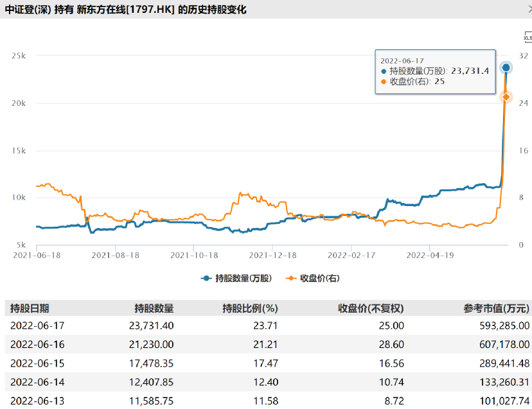Toggle 收盘价(右) series in legend

click(x=313, y=279)
